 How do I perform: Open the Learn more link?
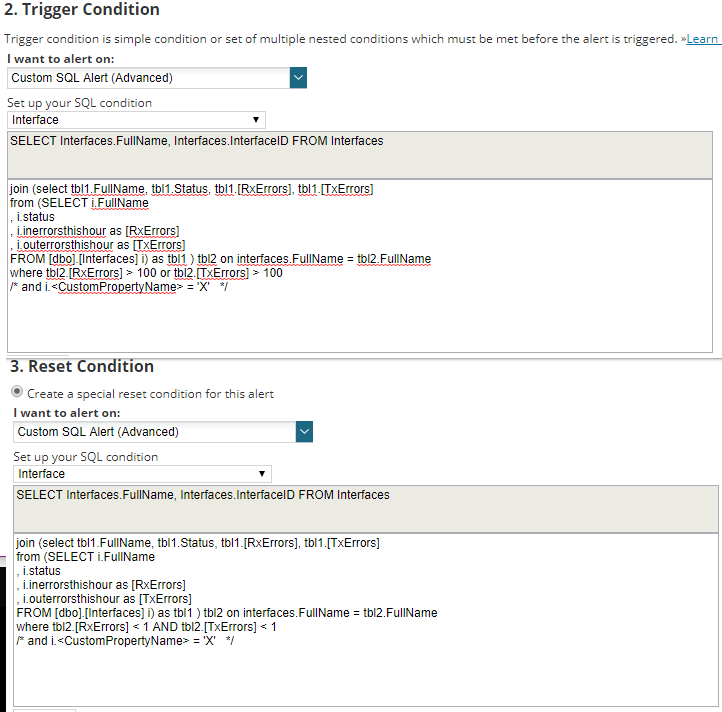click(703, 39)
